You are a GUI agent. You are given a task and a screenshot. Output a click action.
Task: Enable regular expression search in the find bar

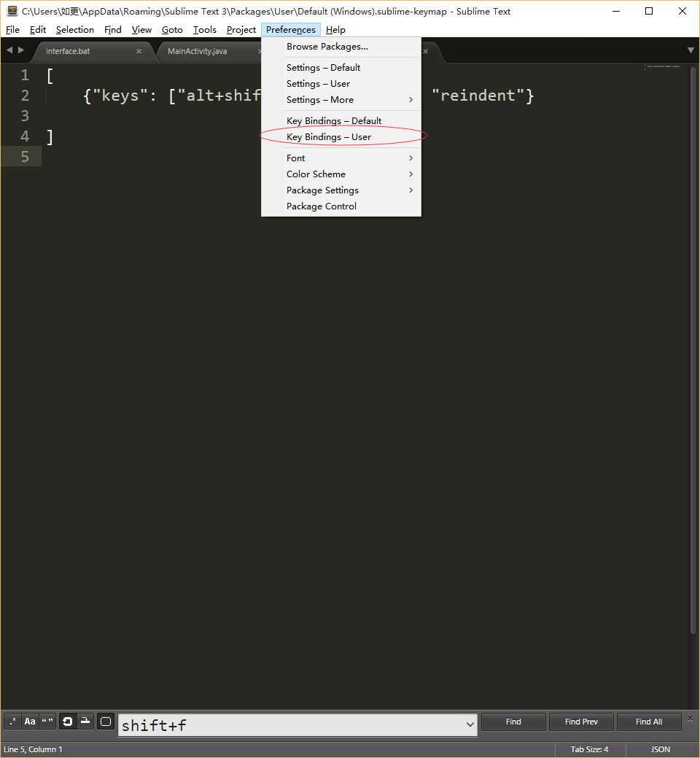pos(12,721)
